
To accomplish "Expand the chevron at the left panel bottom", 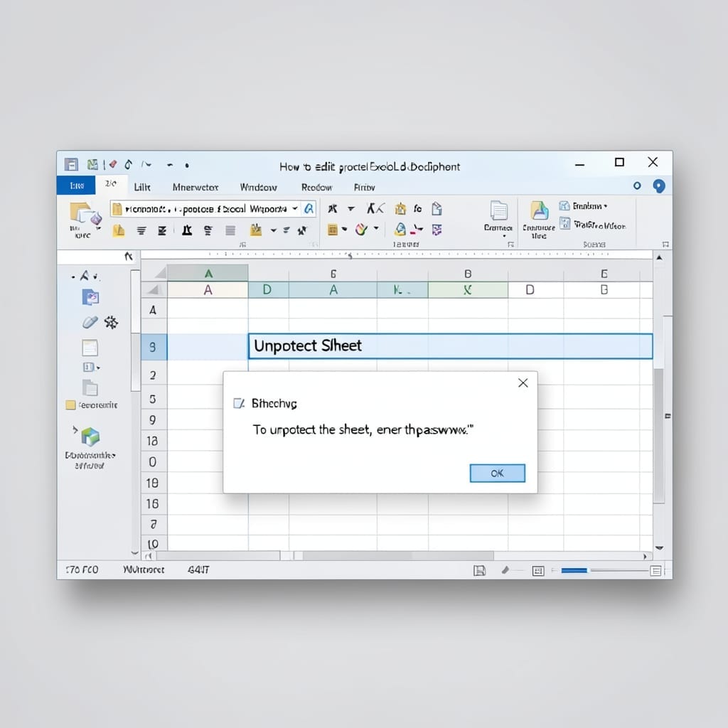I will [134, 552].
